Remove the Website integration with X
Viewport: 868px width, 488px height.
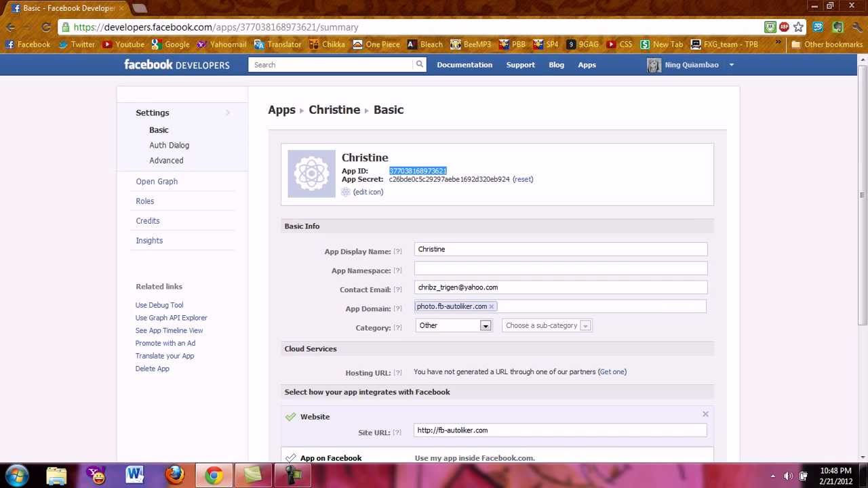tap(705, 414)
